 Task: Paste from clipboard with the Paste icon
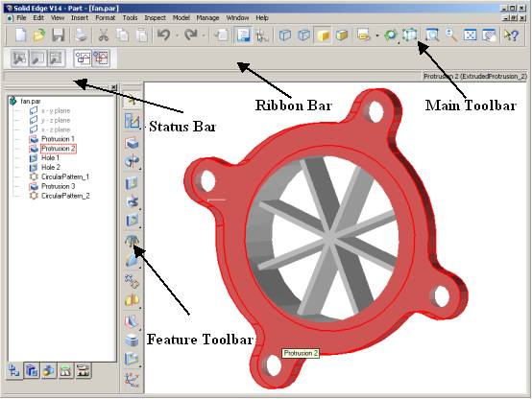click(141, 35)
